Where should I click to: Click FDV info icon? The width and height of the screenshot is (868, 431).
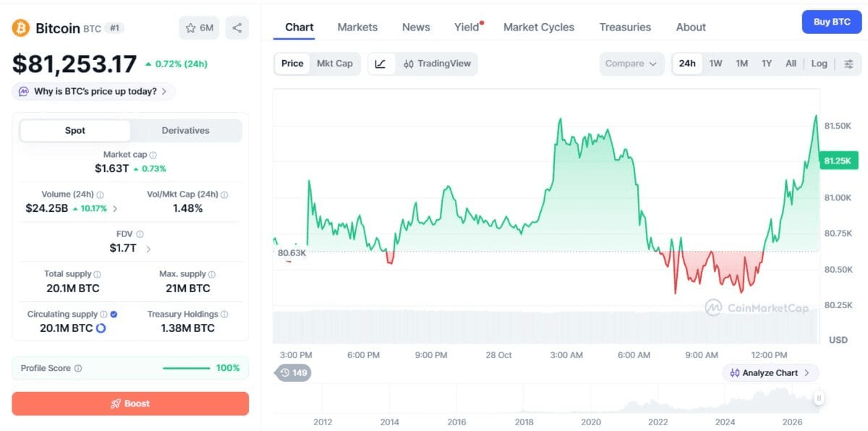[x=140, y=234]
